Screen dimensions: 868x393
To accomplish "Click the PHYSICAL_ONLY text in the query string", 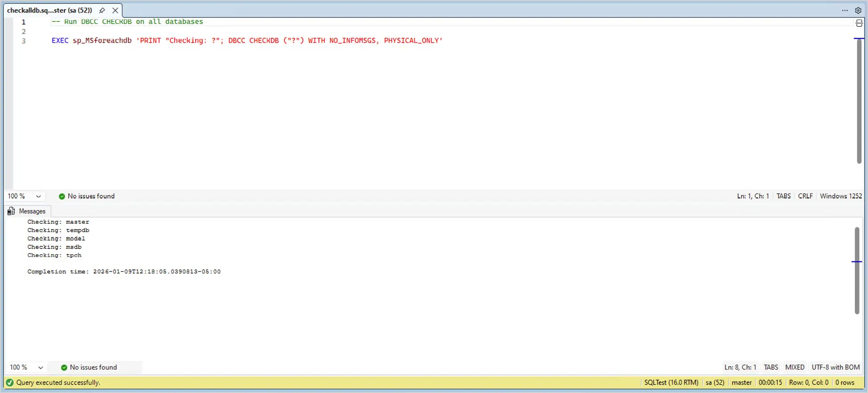I will (x=411, y=40).
